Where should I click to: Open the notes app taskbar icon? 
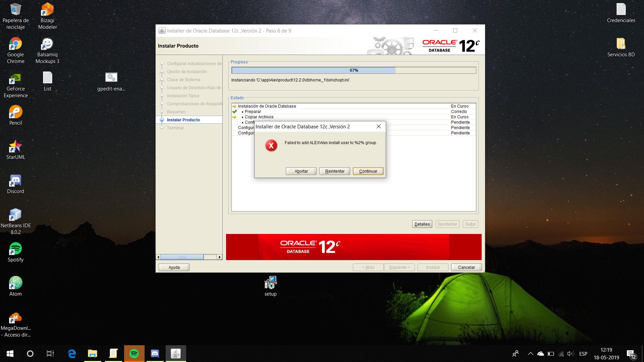(113, 354)
